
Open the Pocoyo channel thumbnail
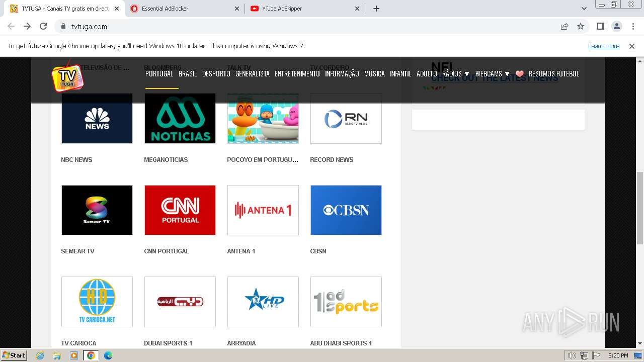263,119
